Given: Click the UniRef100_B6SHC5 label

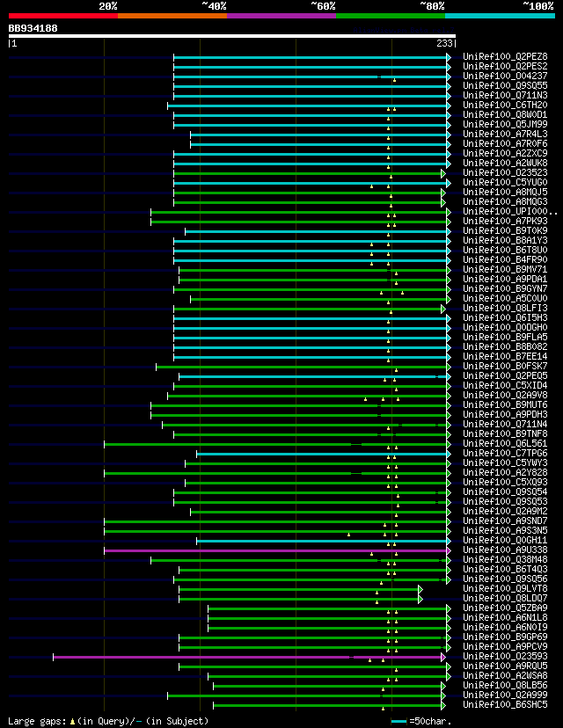Looking at the screenshot, I should coord(505,705).
